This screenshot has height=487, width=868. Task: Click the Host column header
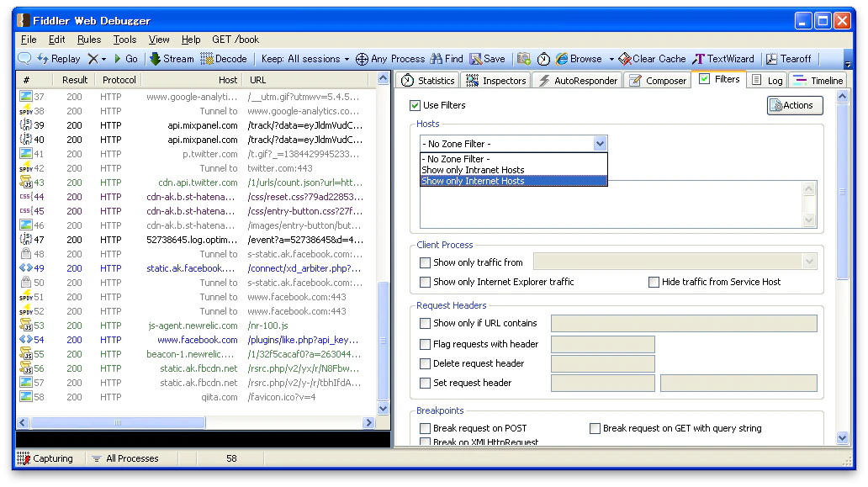point(190,80)
